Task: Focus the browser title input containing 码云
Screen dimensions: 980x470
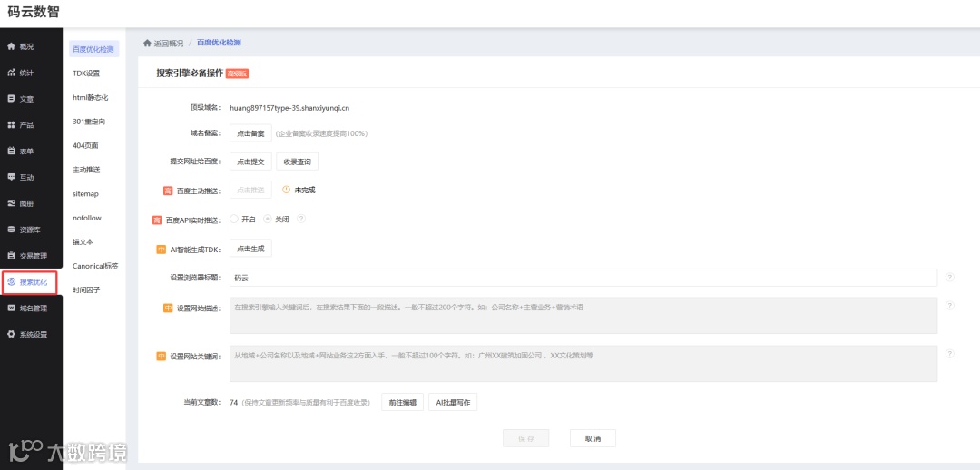Action: 583,278
